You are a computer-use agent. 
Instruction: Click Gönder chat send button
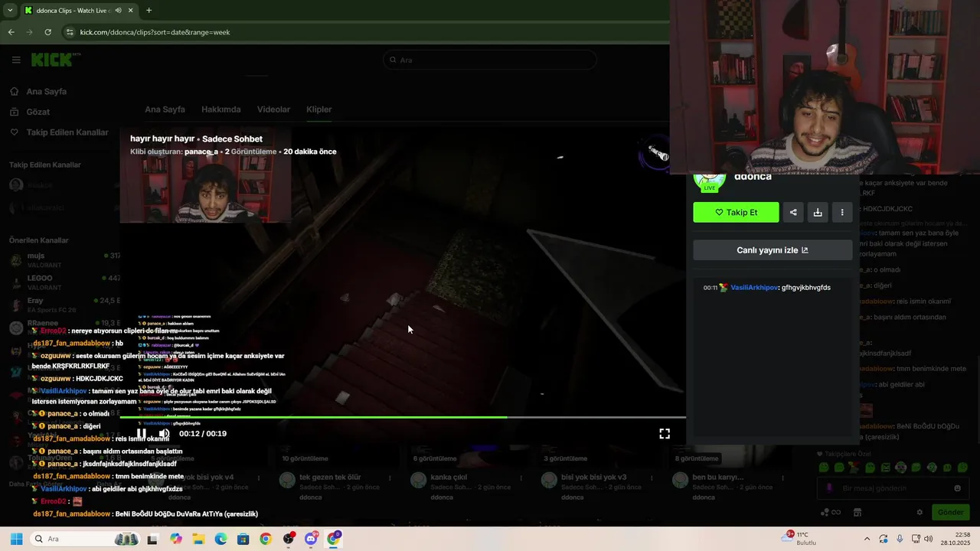[950, 513]
